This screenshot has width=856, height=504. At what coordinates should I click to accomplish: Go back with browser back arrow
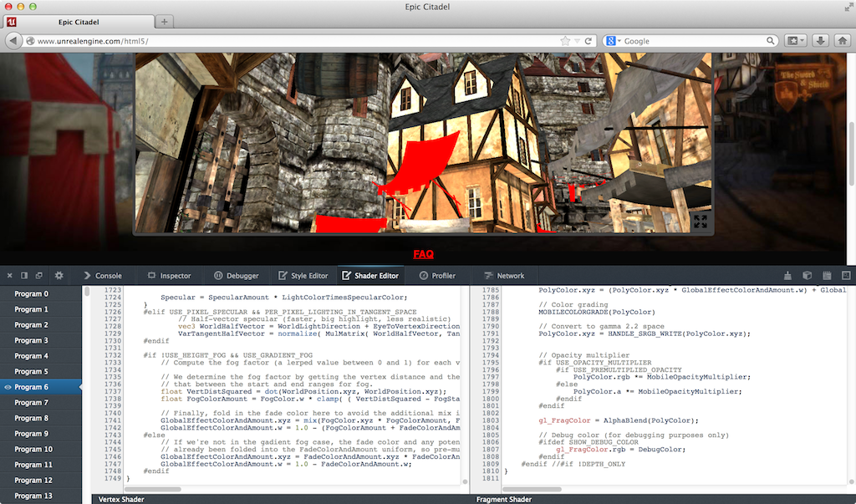click(13, 41)
